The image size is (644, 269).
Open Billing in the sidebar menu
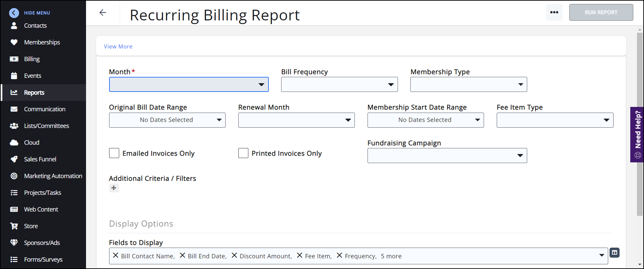[32, 59]
